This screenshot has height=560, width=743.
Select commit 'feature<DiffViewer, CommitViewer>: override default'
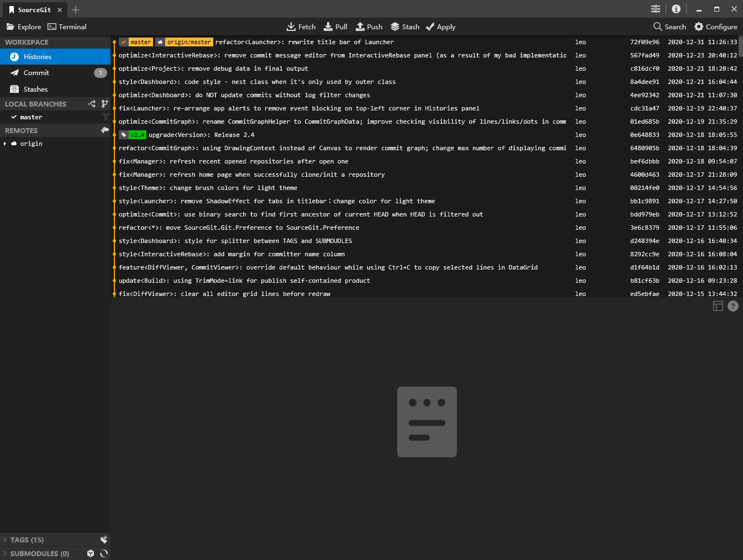(x=425, y=267)
